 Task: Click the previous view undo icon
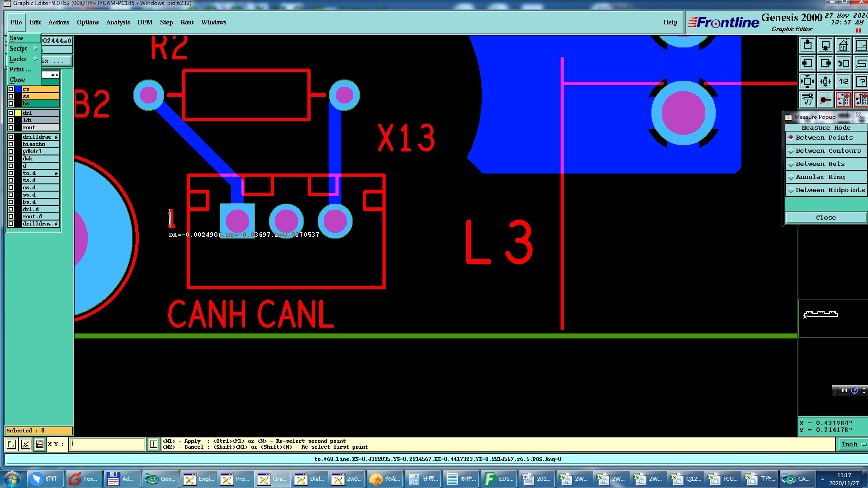[x=843, y=64]
